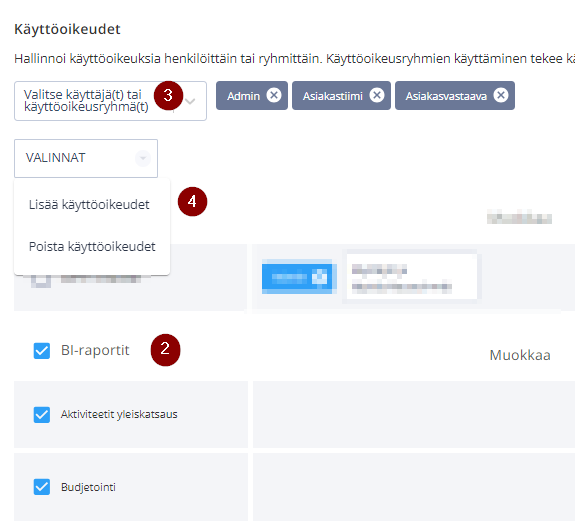Open the Valitse käyttäjä(t) tai käyttöoikeusryhmä(t) selector

click(110, 101)
